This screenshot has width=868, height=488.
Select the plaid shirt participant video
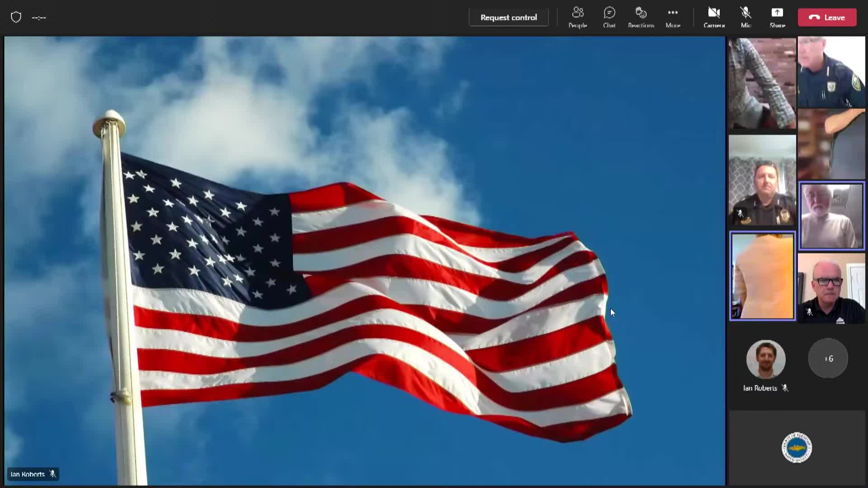click(762, 83)
